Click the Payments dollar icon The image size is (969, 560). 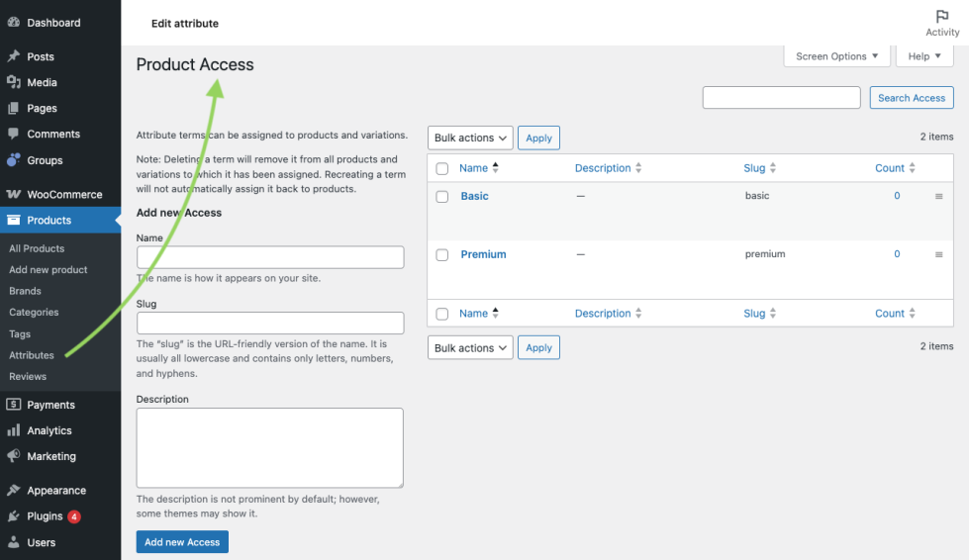14,405
